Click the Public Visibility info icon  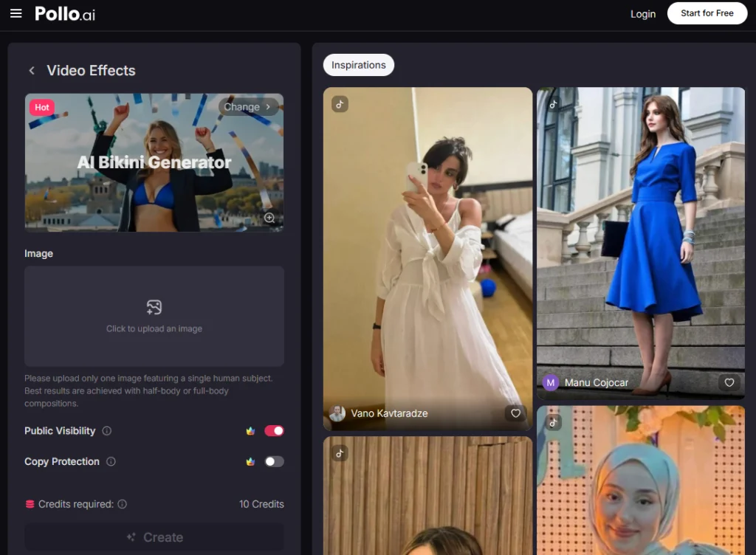click(106, 431)
